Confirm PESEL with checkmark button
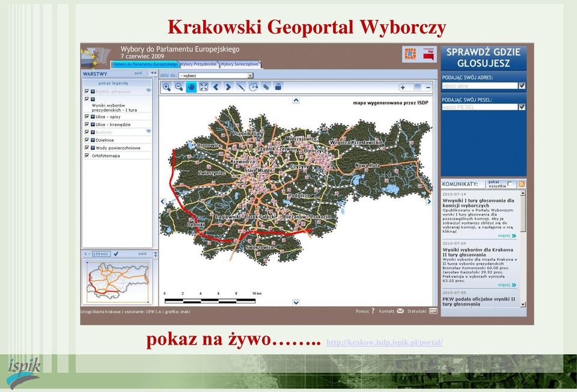 point(522,107)
